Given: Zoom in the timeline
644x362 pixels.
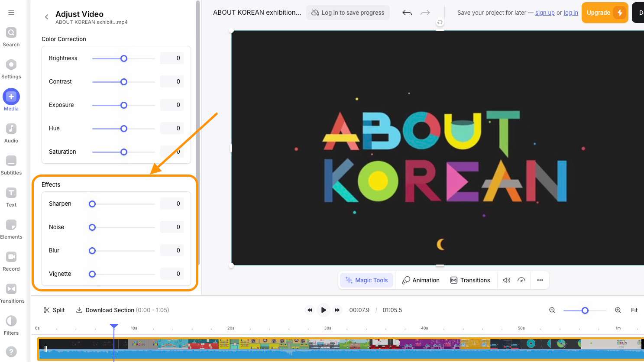Looking at the screenshot, I should pyautogui.click(x=618, y=310).
